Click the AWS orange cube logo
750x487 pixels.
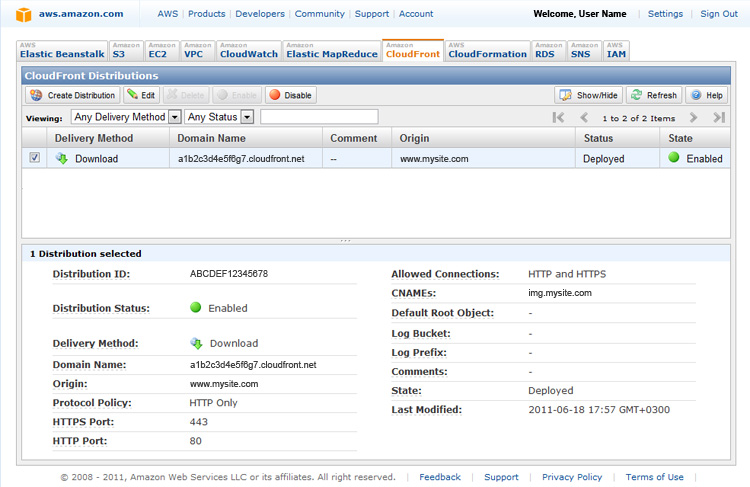(x=23, y=14)
